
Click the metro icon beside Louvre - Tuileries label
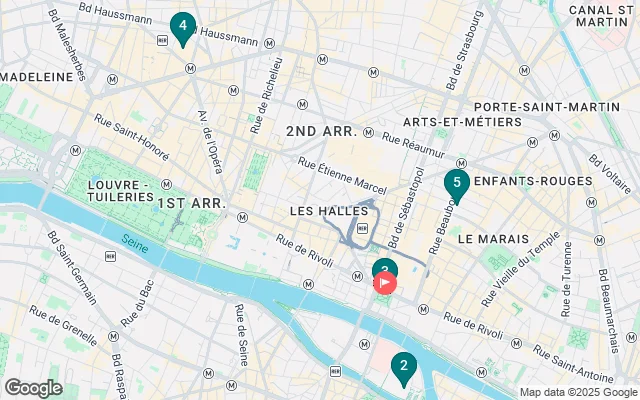[166, 184]
